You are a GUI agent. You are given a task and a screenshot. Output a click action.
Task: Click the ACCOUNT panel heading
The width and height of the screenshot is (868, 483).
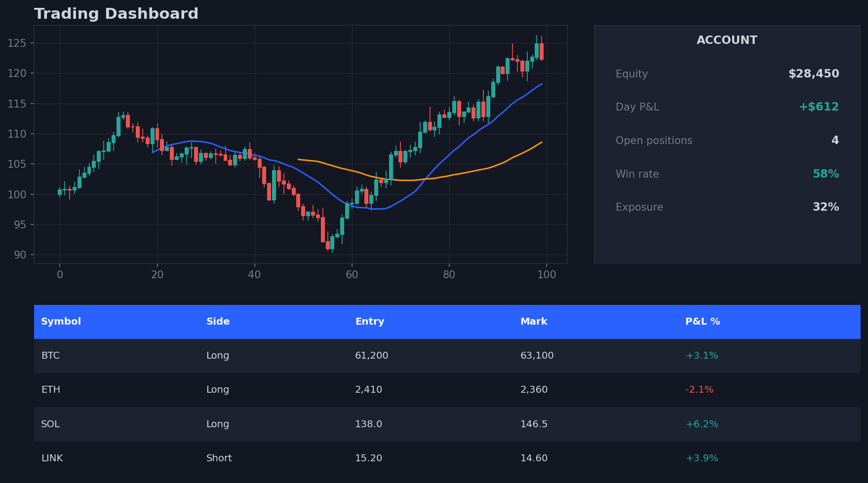(727, 40)
